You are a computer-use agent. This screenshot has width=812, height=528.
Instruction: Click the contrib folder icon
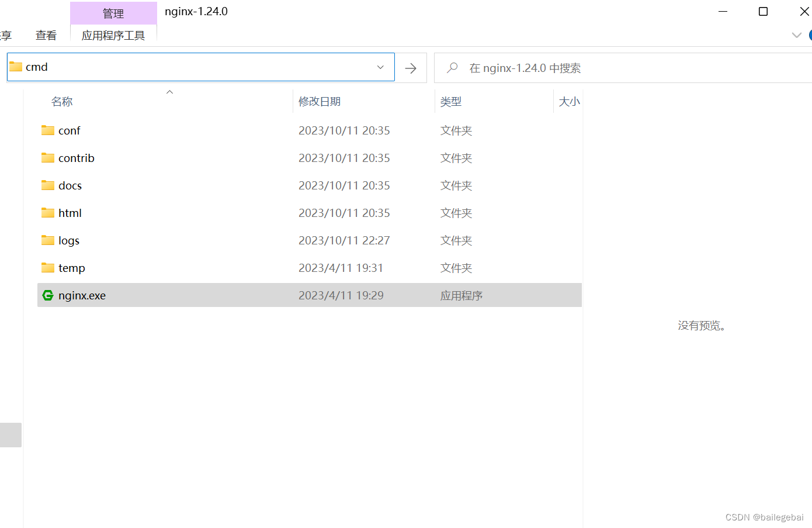click(48, 158)
